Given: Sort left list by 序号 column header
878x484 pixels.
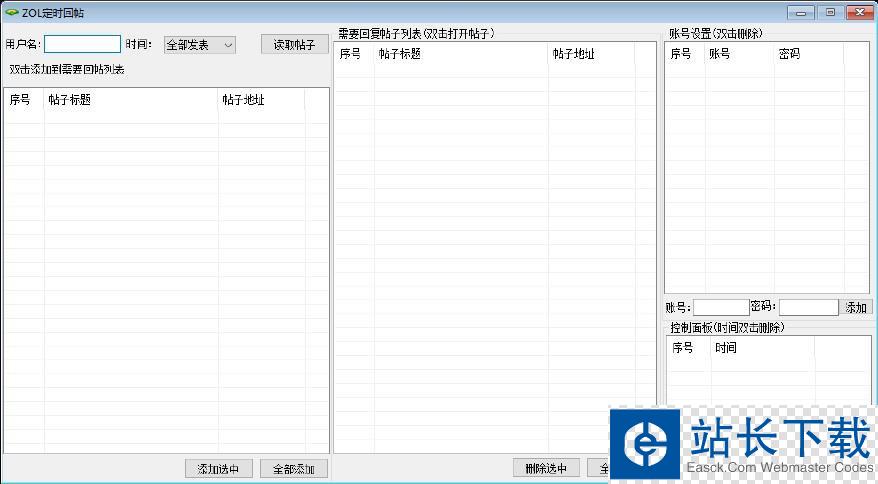Looking at the screenshot, I should pyautogui.click(x=24, y=100).
